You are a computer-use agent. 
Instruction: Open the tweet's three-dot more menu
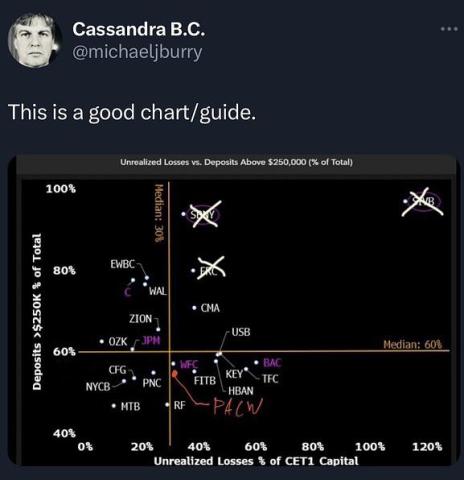pyautogui.click(x=449, y=29)
